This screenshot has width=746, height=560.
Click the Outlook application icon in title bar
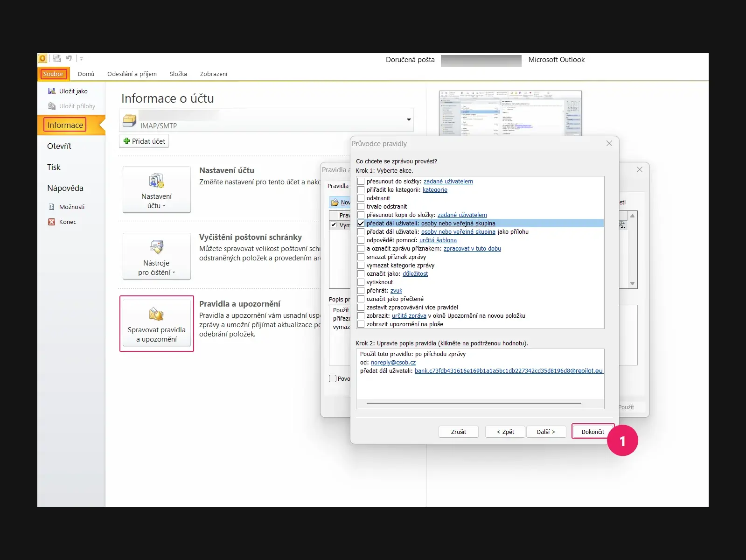(x=42, y=58)
